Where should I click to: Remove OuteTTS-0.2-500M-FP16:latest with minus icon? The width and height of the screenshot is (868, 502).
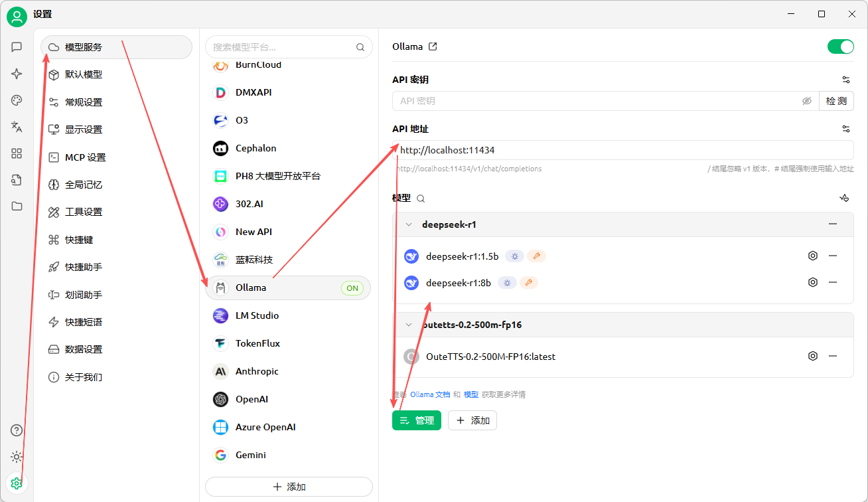click(833, 356)
